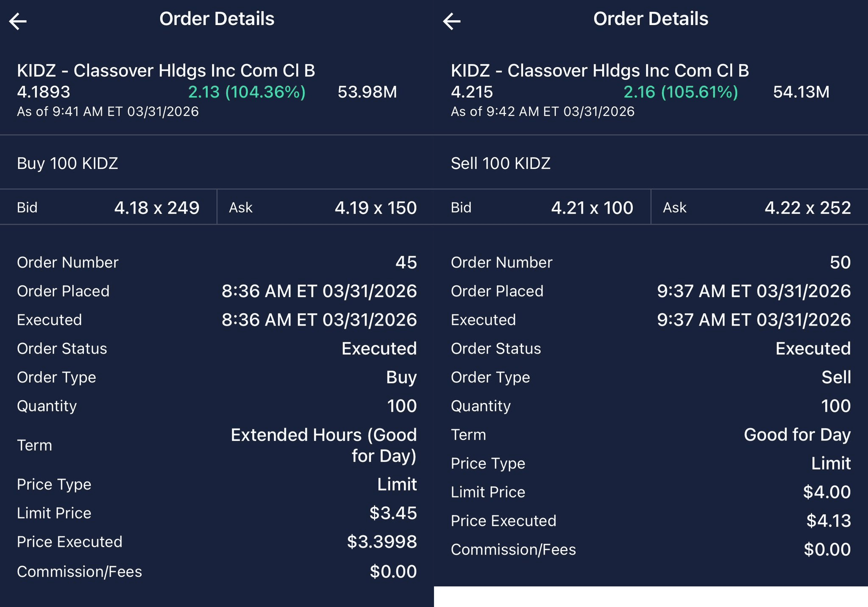Tap Price Executed $3.3998 value
This screenshot has width=868, height=607.
point(382,542)
